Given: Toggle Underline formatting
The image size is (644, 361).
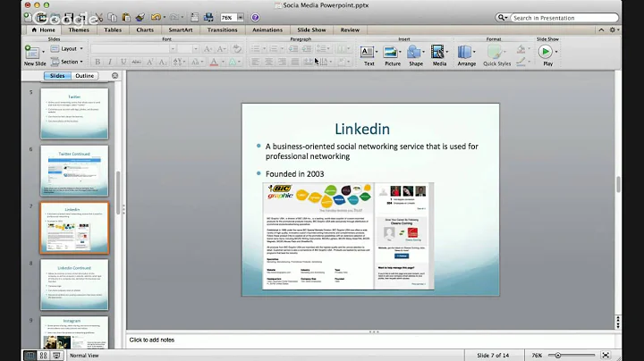Looking at the screenshot, I should (x=123, y=62).
